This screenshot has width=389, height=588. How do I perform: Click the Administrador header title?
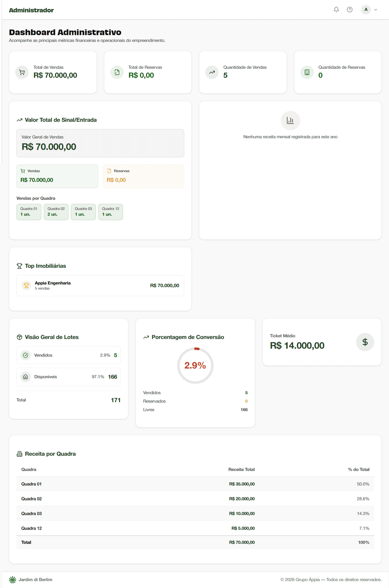click(x=31, y=10)
